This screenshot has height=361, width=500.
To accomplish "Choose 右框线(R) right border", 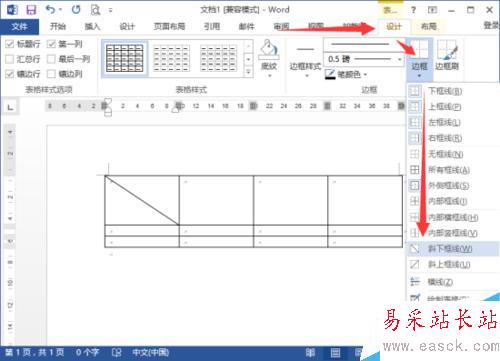I will point(453,138).
